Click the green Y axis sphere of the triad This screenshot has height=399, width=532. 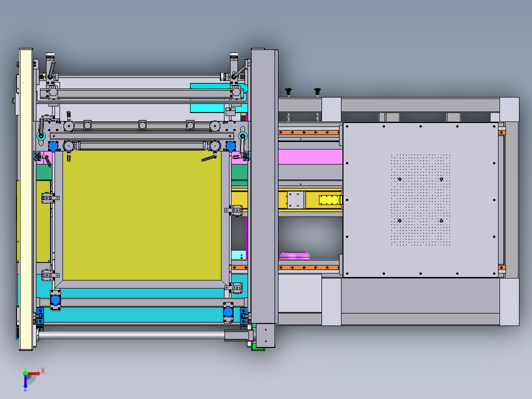[25, 373]
